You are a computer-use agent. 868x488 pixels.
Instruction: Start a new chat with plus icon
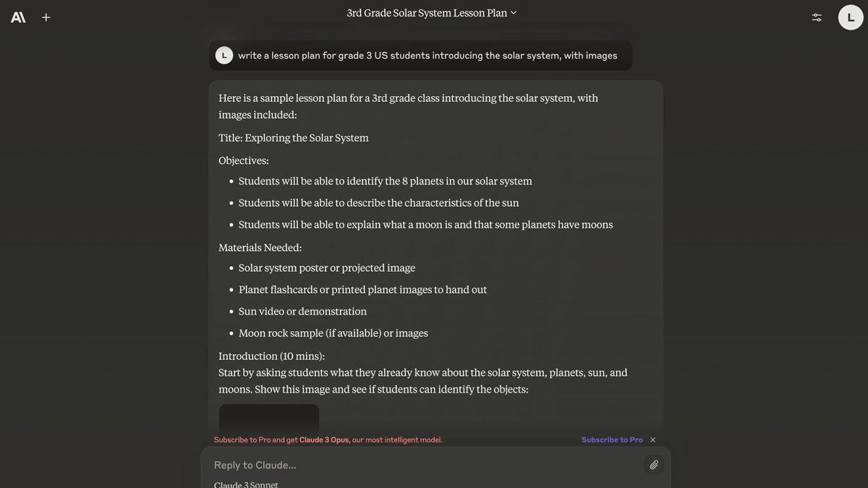click(x=46, y=17)
